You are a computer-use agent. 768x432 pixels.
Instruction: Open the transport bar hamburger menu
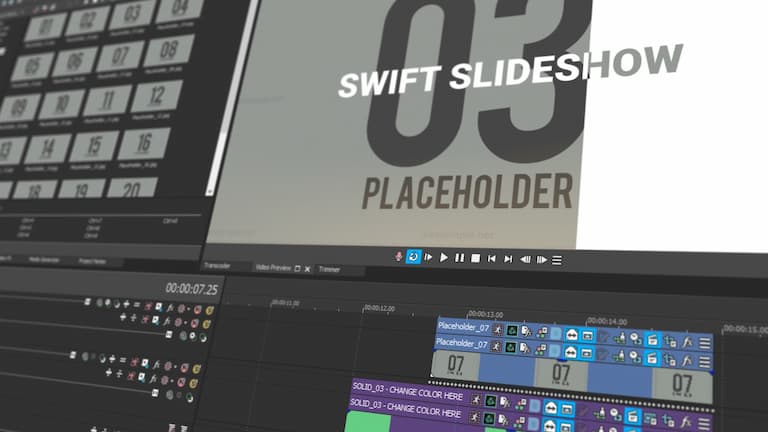coord(557,260)
